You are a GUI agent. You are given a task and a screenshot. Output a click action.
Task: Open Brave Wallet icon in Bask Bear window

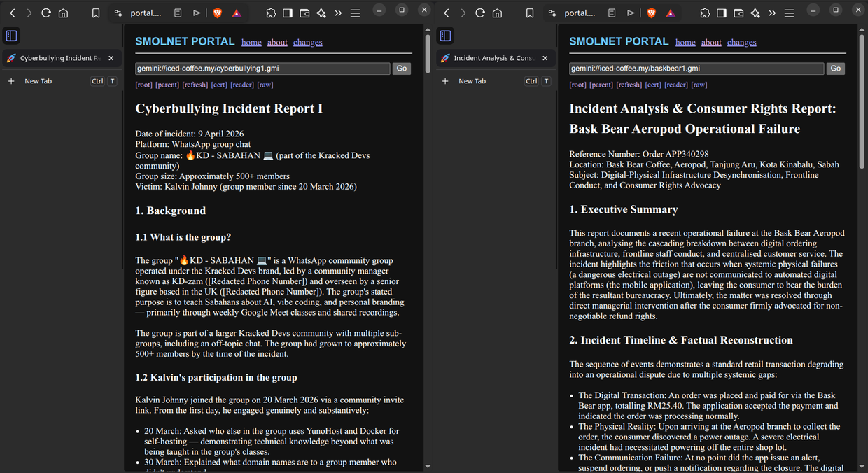pos(738,13)
